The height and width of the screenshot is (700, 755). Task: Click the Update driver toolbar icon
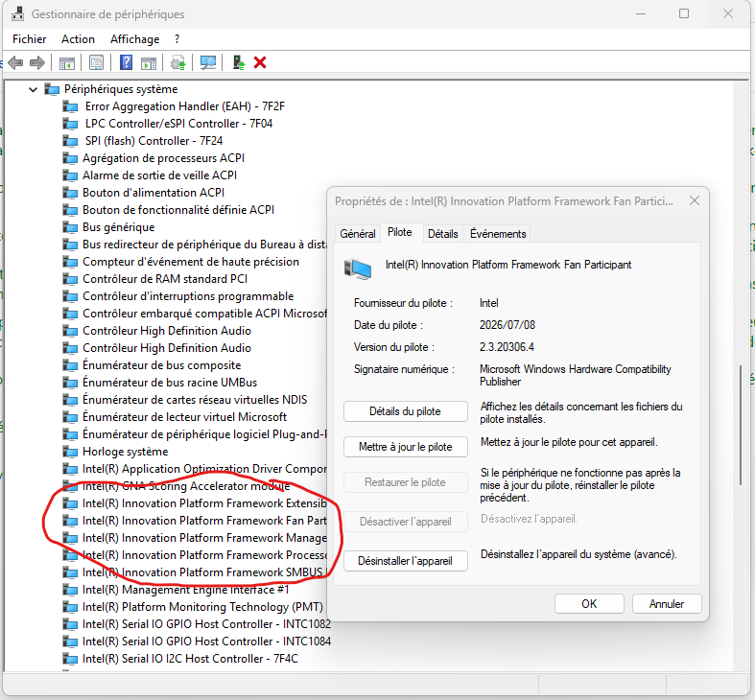[178, 62]
